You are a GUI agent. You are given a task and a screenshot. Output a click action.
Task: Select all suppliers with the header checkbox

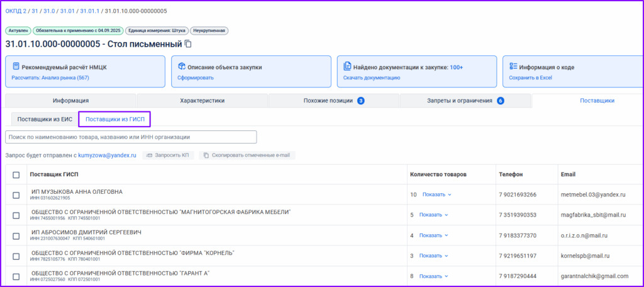coord(16,175)
